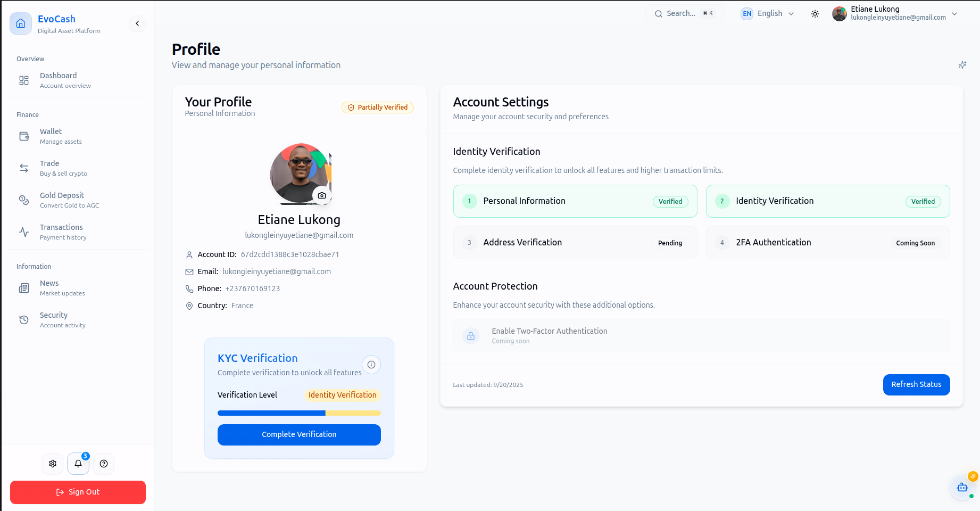Click the Pending status badge
The height and width of the screenshot is (511, 980).
click(x=670, y=243)
